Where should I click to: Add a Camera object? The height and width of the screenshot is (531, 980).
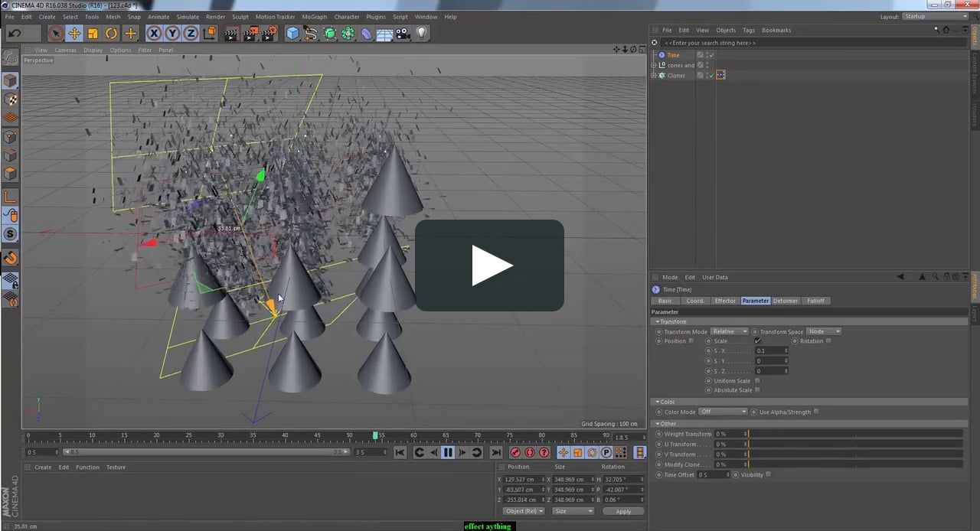403,33
